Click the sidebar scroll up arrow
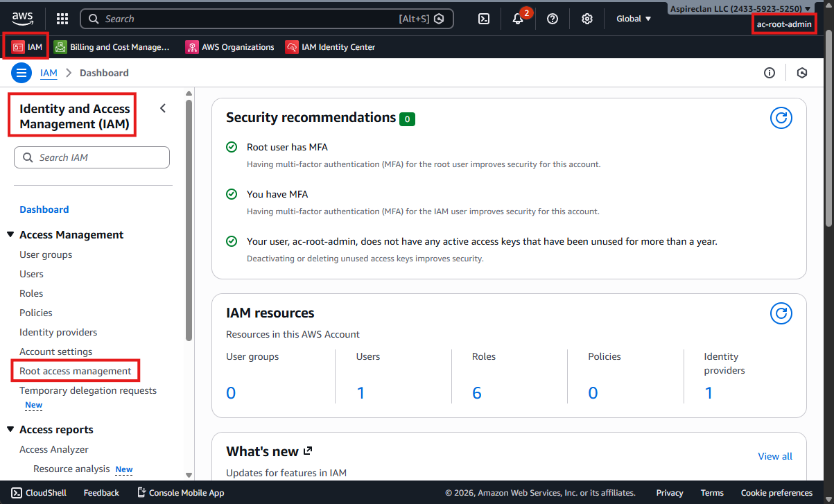The width and height of the screenshot is (834, 504). pos(189,94)
